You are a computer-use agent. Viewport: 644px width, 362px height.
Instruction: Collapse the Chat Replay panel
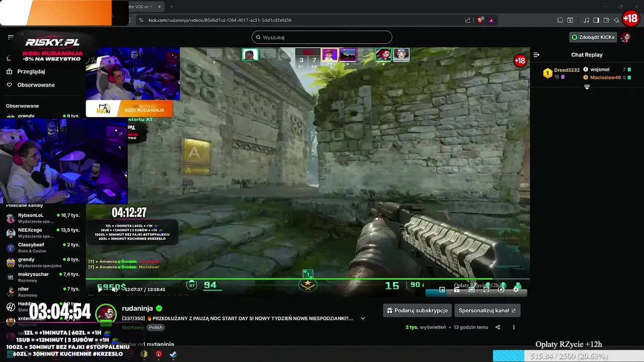click(x=536, y=55)
